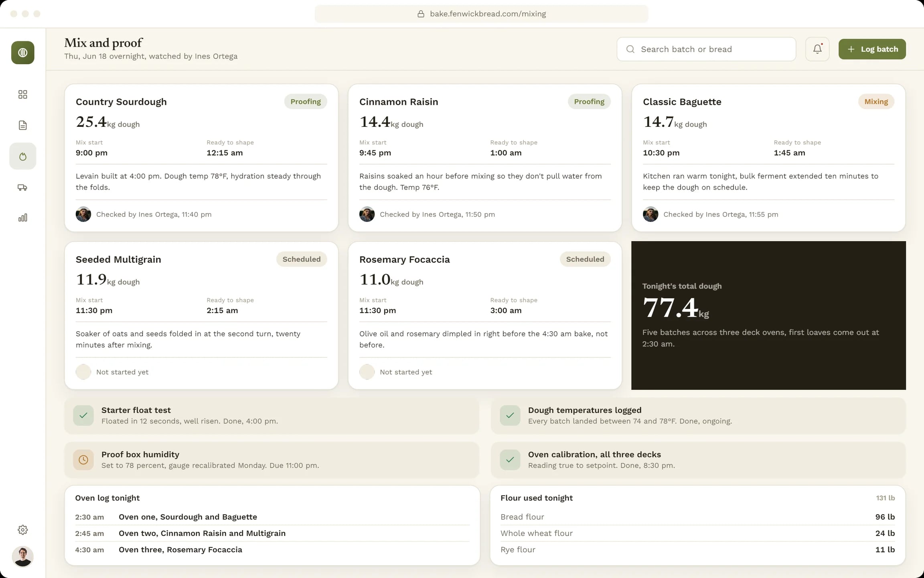924x578 pixels.
Task: Click Mixing badge on Classic Baguette card
Action: [x=876, y=102]
